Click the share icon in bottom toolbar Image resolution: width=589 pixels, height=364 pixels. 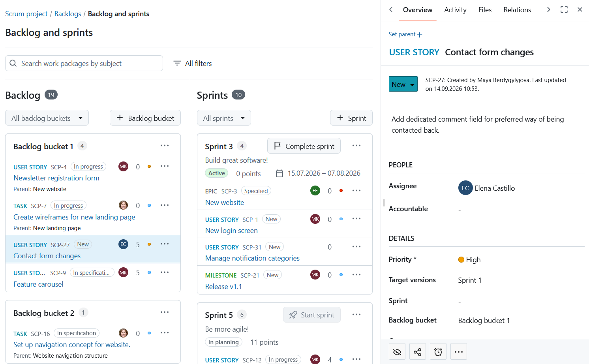418,352
